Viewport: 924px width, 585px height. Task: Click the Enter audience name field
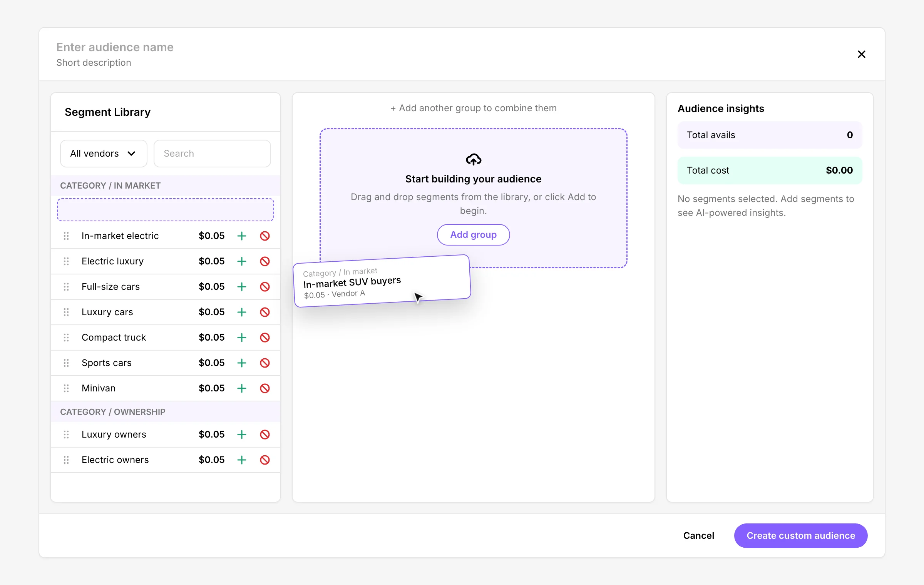pos(115,47)
